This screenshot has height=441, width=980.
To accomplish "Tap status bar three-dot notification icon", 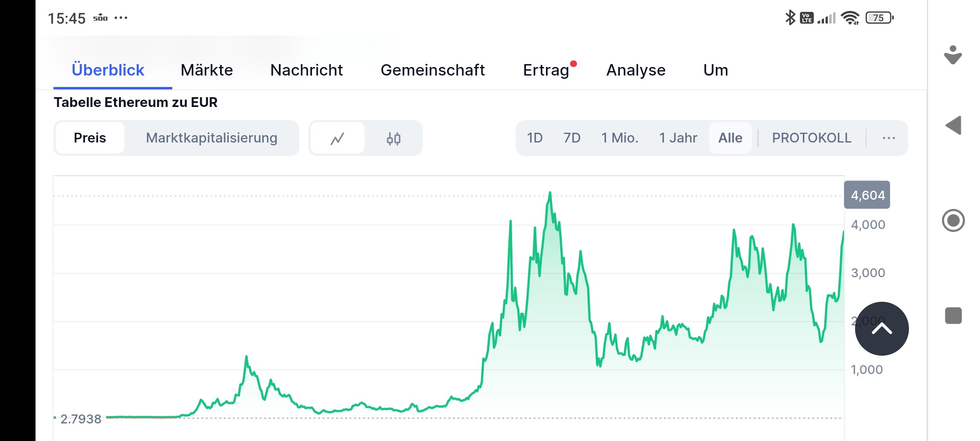I will (x=121, y=18).
